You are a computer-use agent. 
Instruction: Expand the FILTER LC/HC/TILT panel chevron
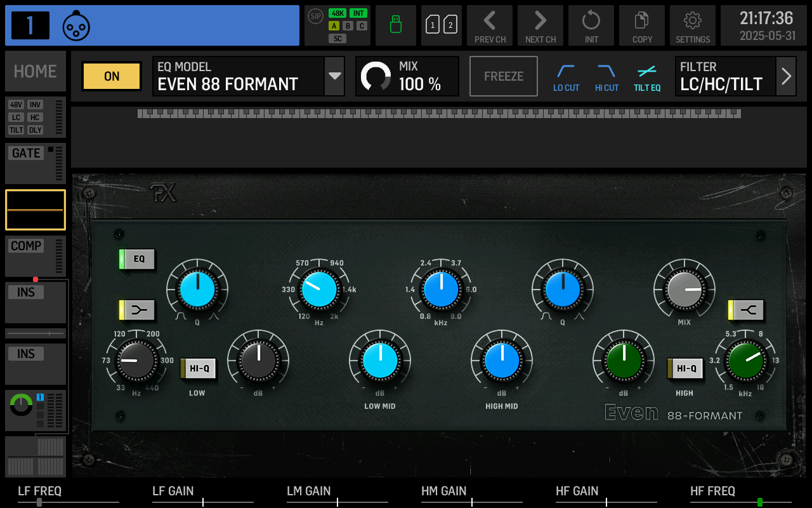click(786, 76)
